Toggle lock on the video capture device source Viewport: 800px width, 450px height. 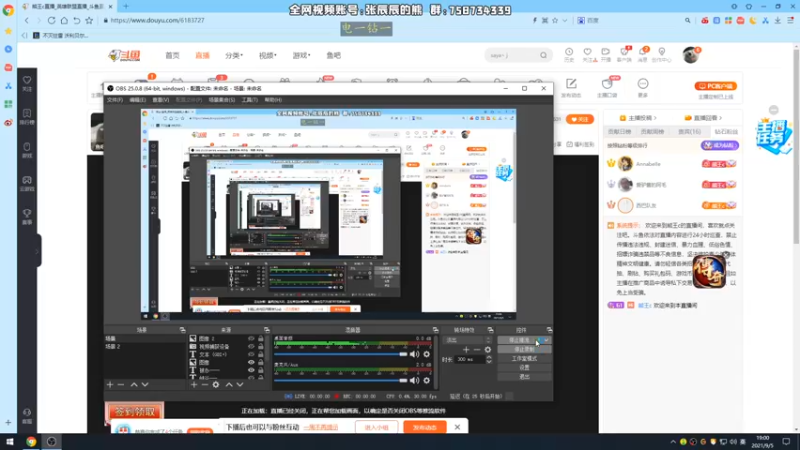(261, 346)
